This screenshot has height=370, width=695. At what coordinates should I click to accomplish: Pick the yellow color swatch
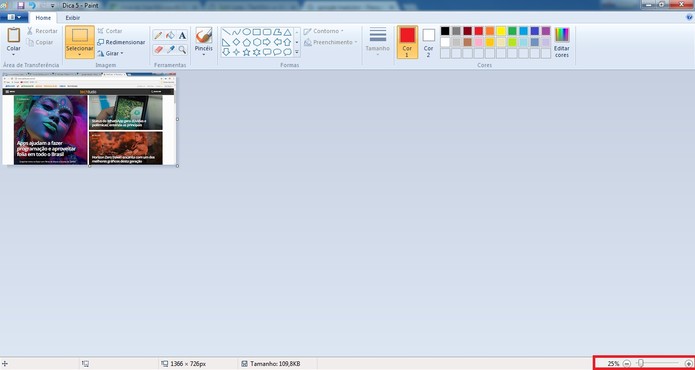point(501,31)
